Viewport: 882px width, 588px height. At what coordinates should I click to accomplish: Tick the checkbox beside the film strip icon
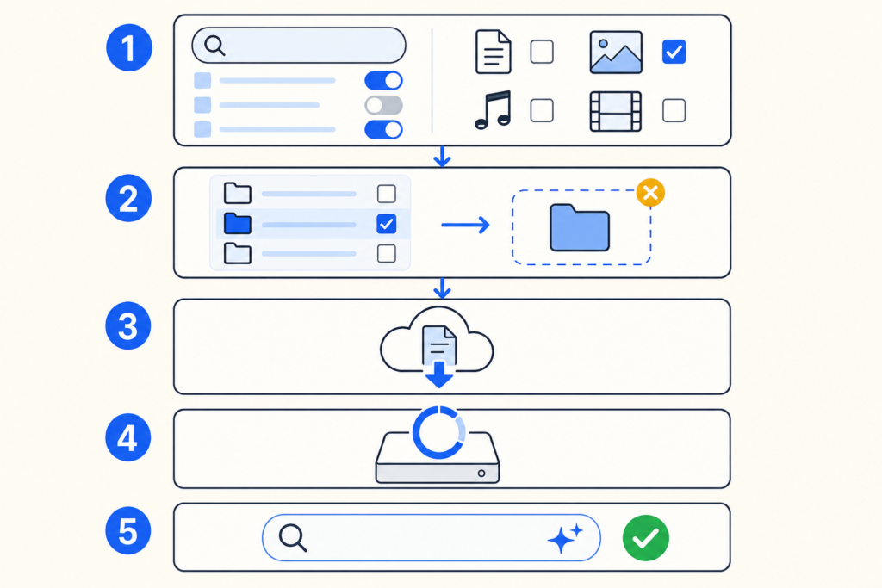[674, 110]
